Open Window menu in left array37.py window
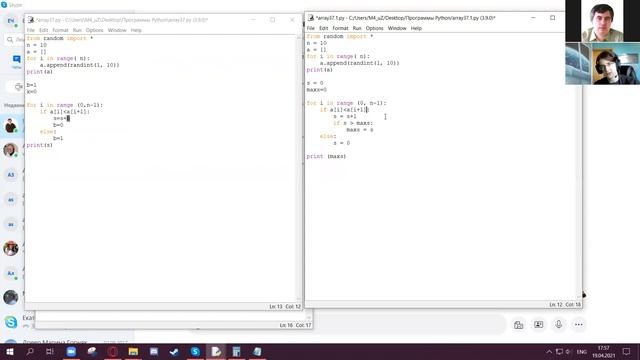Screen dimensions: 640x360 pos(117,30)
